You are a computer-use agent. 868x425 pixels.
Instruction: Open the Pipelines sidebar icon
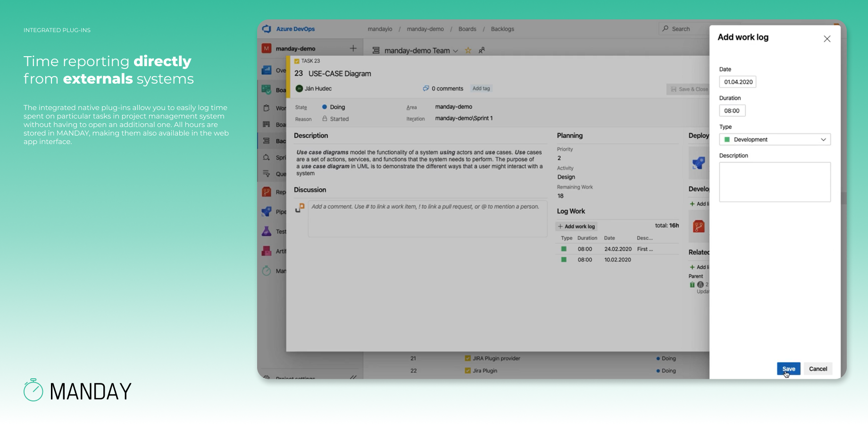pyautogui.click(x=267, y=212)
